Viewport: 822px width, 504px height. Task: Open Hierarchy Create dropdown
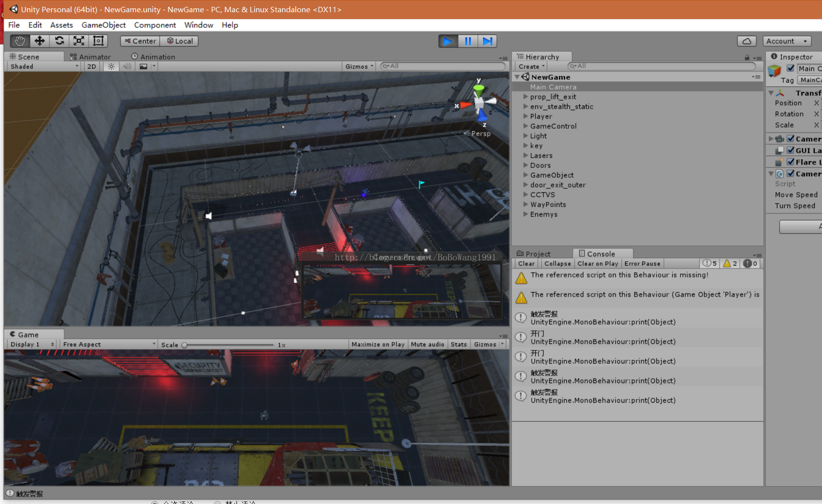coord(531,67)
